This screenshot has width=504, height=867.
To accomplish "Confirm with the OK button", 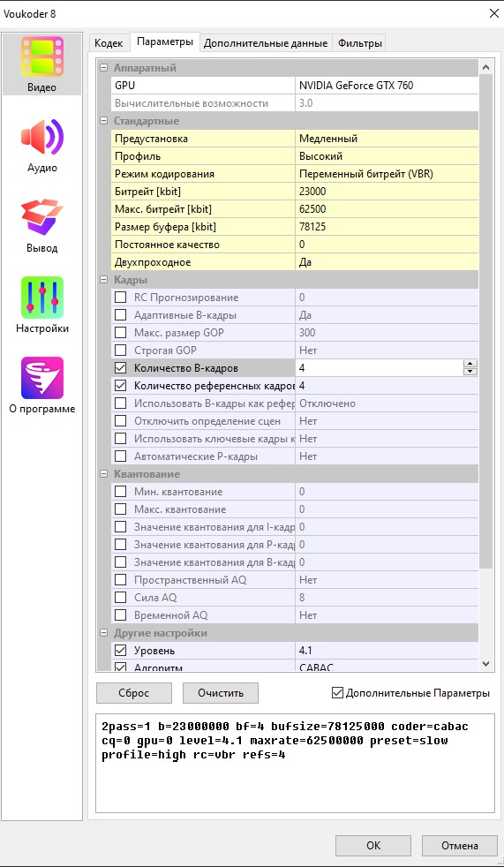I will click(373, 846).
